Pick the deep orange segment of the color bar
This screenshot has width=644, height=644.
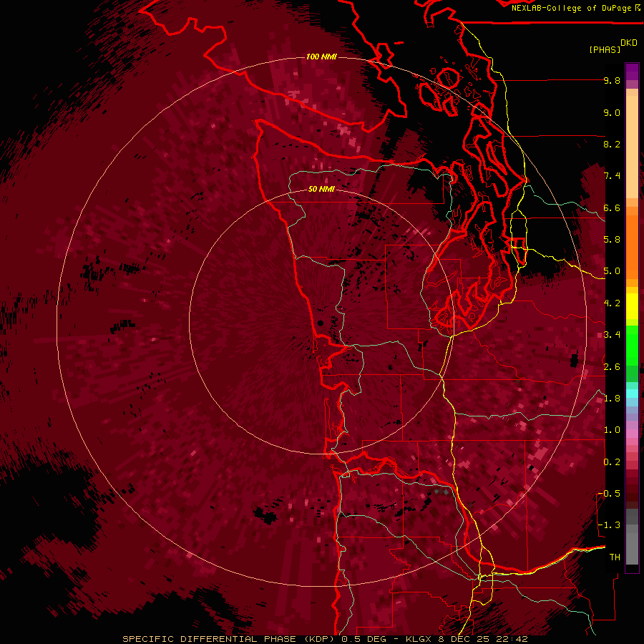[x=632, y=246]
